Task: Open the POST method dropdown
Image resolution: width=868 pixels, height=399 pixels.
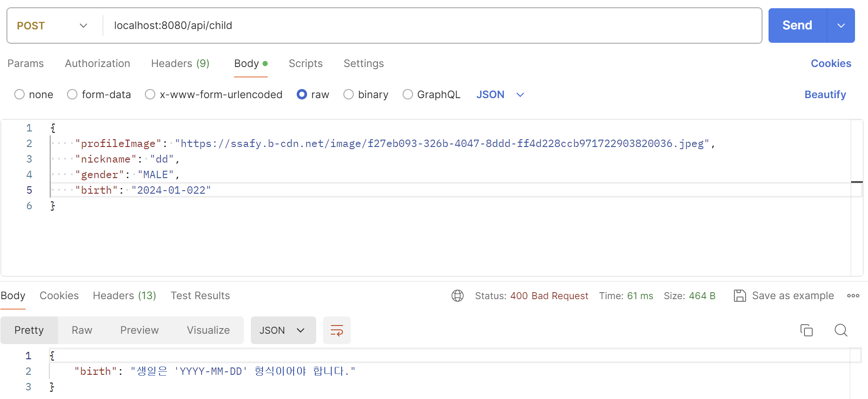Action: click(x=52, y=26)
